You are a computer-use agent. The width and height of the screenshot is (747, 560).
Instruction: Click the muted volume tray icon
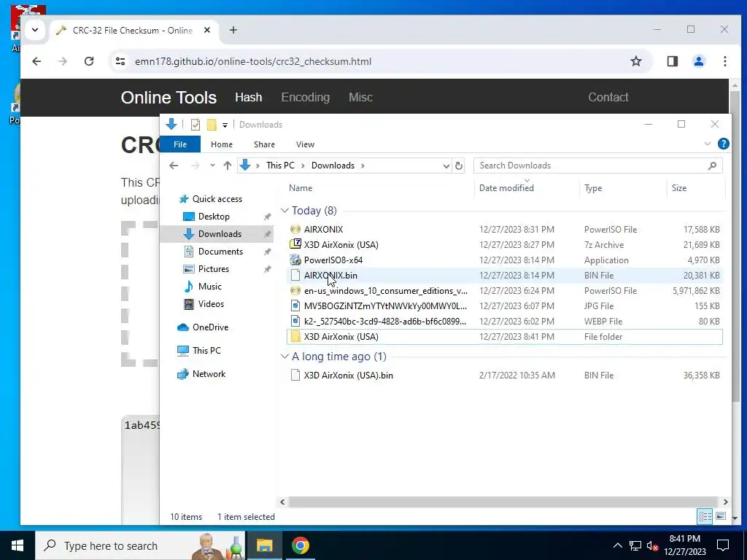point(653,545)
